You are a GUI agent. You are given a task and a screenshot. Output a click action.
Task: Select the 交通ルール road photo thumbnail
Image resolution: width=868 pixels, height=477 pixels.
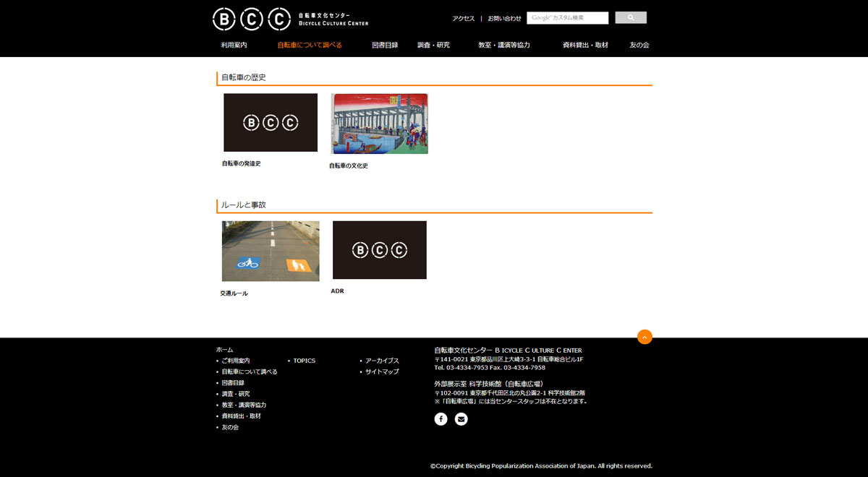click(x=271, y=251)
